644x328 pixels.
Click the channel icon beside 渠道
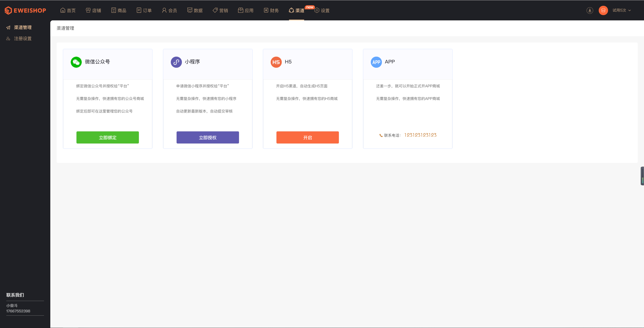291,10
